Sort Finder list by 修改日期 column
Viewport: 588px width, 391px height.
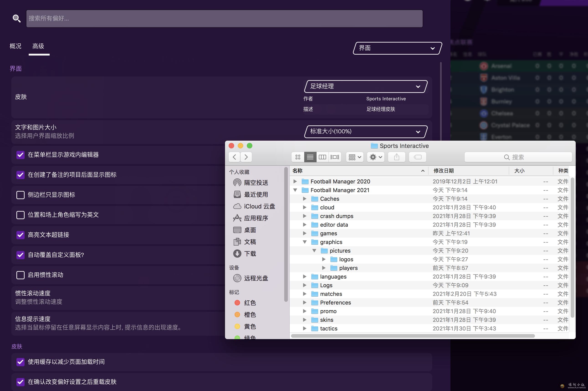point(468,171)
